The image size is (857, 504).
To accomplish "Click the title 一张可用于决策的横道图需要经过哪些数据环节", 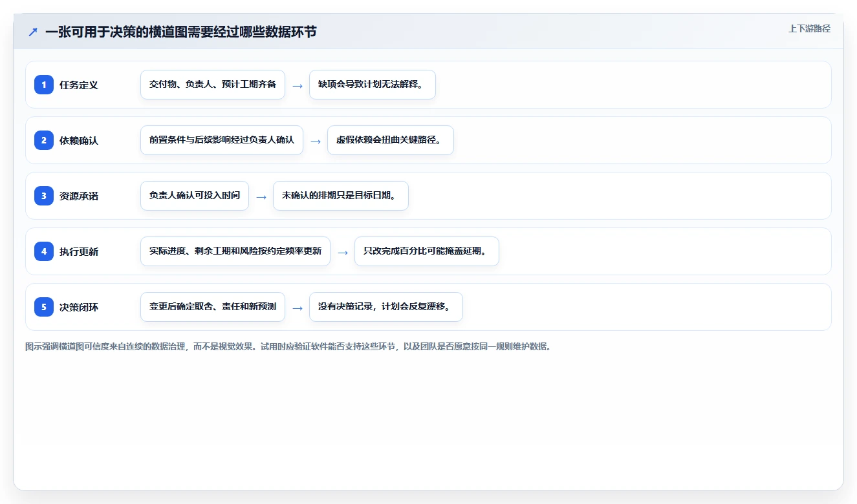I will 181,32.
